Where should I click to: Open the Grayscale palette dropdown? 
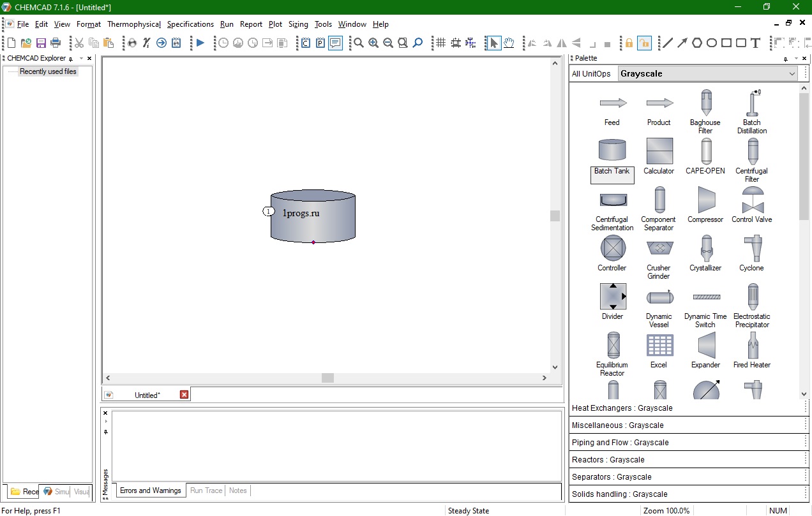coord(709,73)
